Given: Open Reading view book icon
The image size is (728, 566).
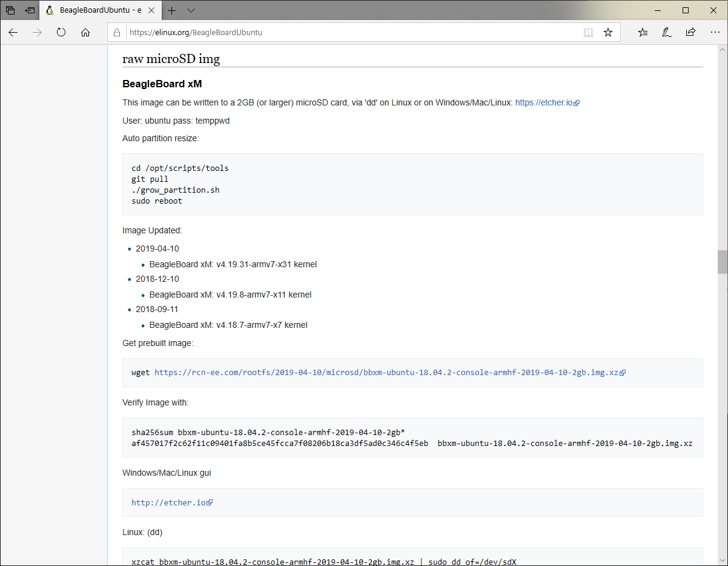Looking at the screenshot, I should tap(588, 33).
